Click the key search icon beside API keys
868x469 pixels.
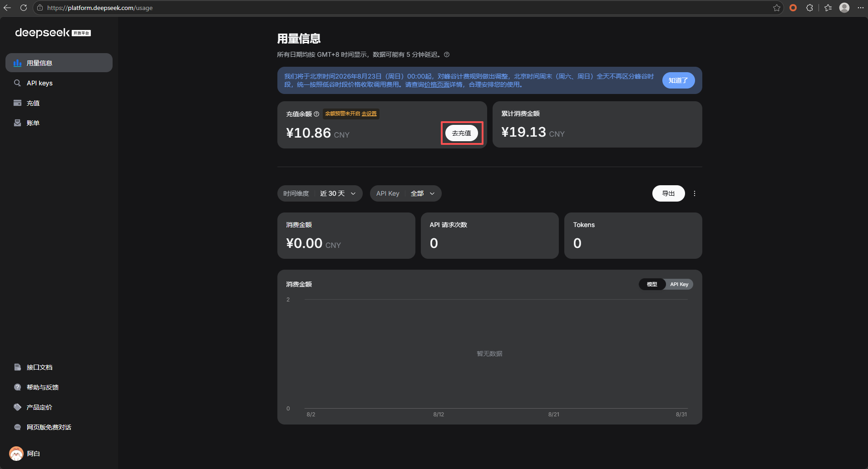[17, 83]
